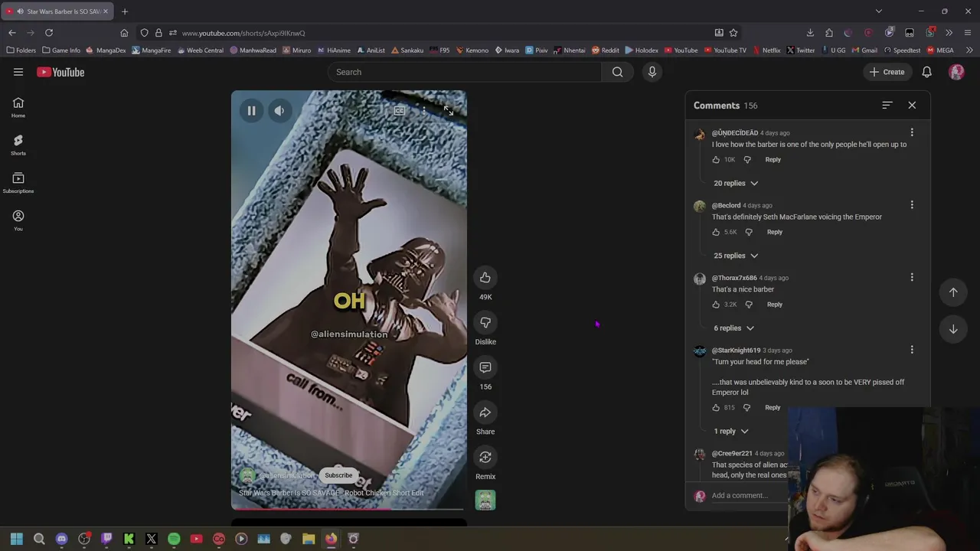Expand 6 replies under Thorax7x686 comment
980x551 pixels.
point(733,328)
